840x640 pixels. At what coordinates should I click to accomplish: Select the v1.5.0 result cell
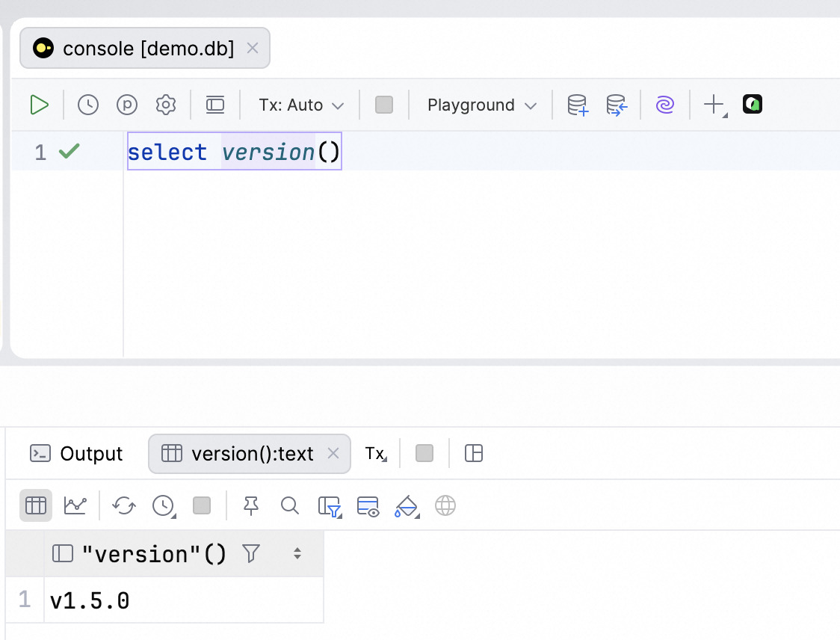(184, 600)
